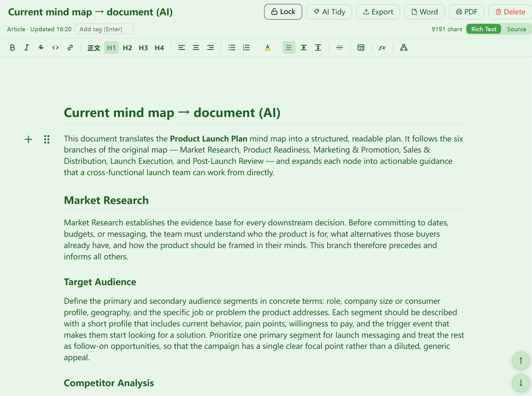532x396 pixels.
Task: Set paragraph to body text (正文)
Action: pyautogui.click(x=94, y=48)
